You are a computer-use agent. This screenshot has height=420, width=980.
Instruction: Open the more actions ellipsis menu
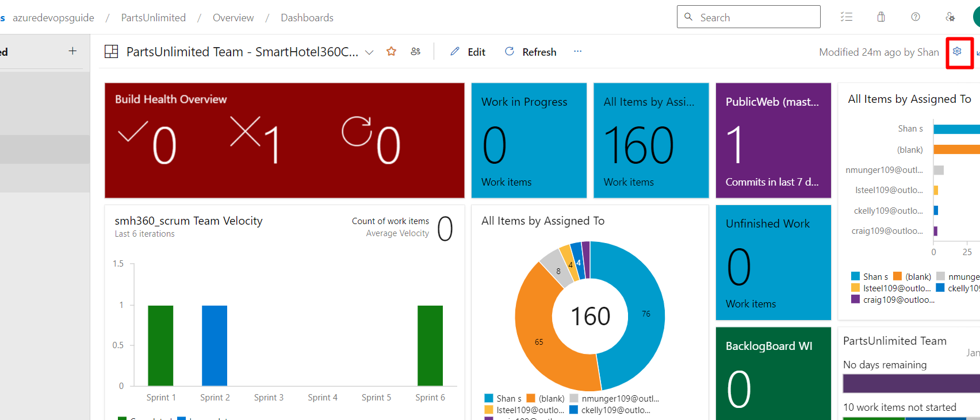point(577,52)
